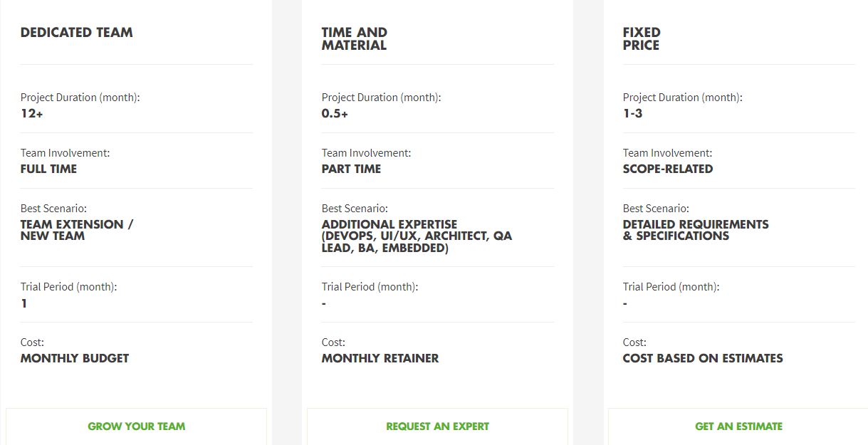Click Detailed Requirements & Specifications text
The image size is (868, 445).
[695, 230]
